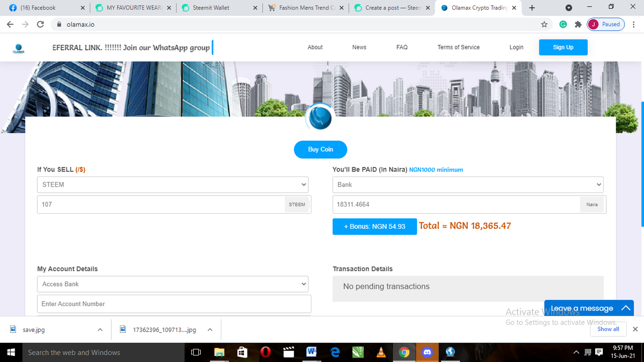Open the tab search dropdown arrow
This screenshot has height=362, width=644.
coord(569,8)
